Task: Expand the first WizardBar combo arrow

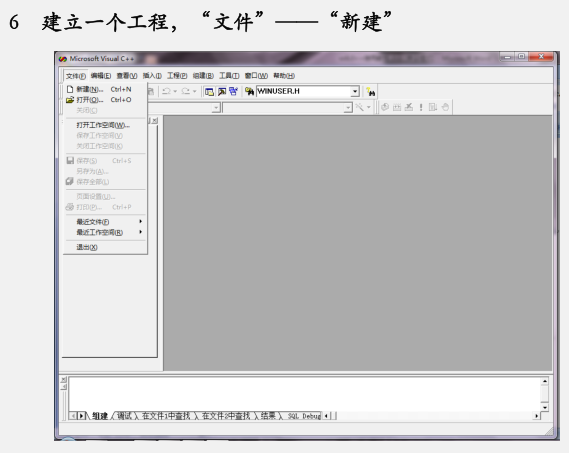Action: coord(216,107)
